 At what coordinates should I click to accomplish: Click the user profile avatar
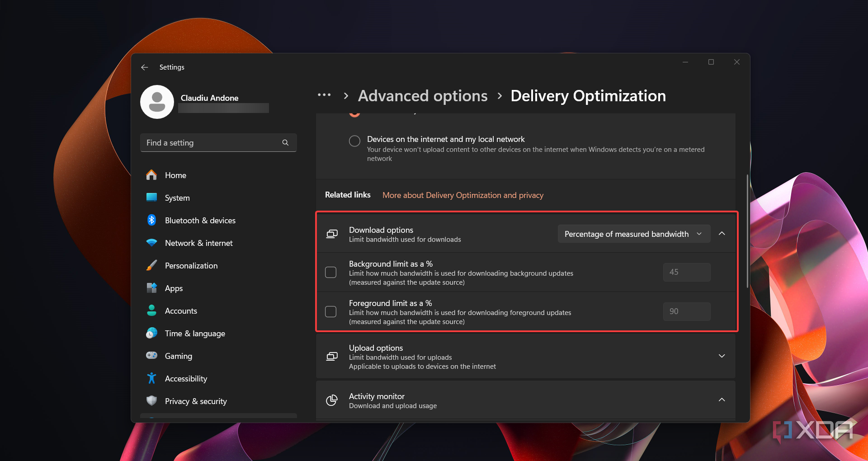tap(157, 102)
